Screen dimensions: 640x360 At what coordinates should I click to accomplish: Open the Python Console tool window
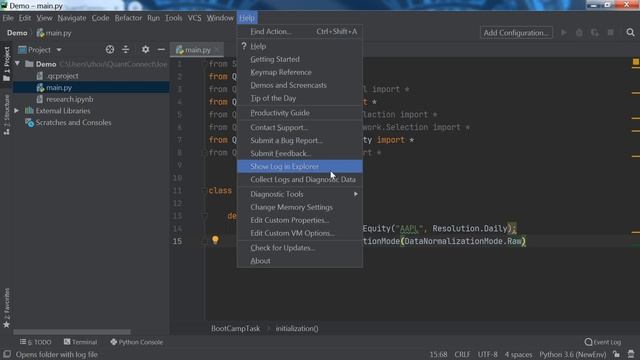click(136, 342)
